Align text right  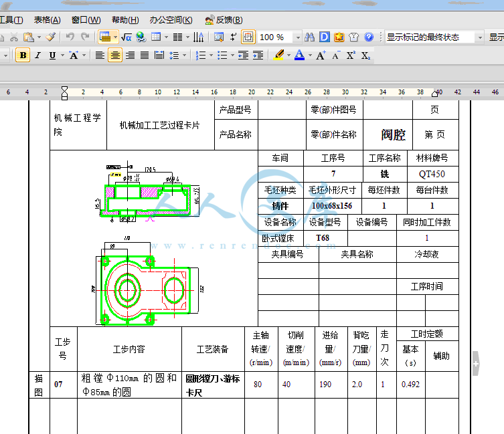[x=130, y=56]
